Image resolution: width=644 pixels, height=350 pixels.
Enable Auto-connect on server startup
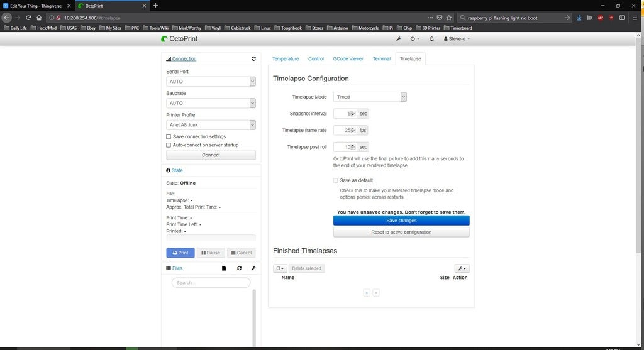[x=169, y=145]
